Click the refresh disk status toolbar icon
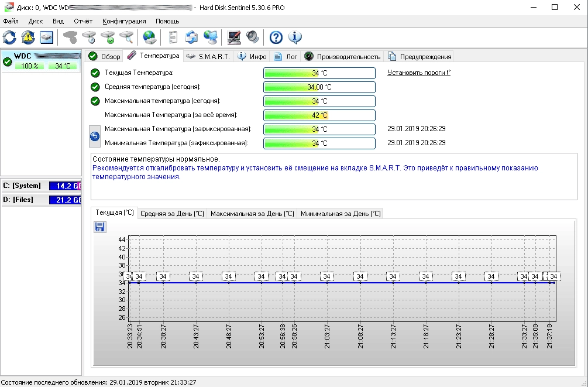The image size is (588, 387). (9, 37)
